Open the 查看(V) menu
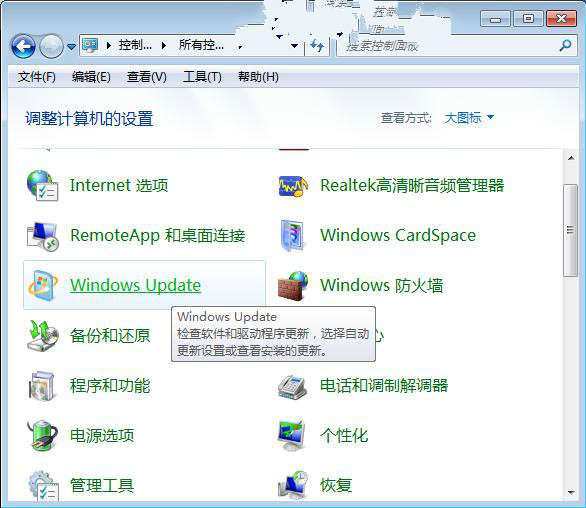This screenshot has height=508, width=586. click(x=146, y=77)
